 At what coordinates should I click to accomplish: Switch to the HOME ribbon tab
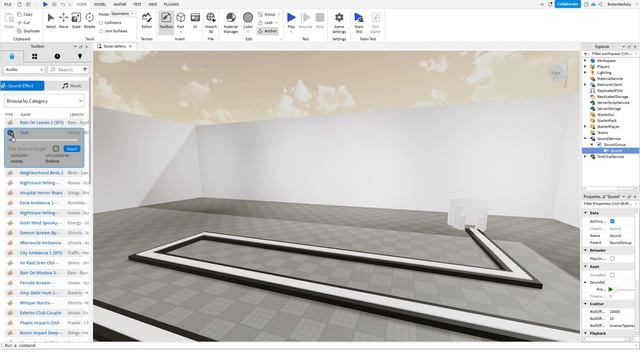click(82, 4)
